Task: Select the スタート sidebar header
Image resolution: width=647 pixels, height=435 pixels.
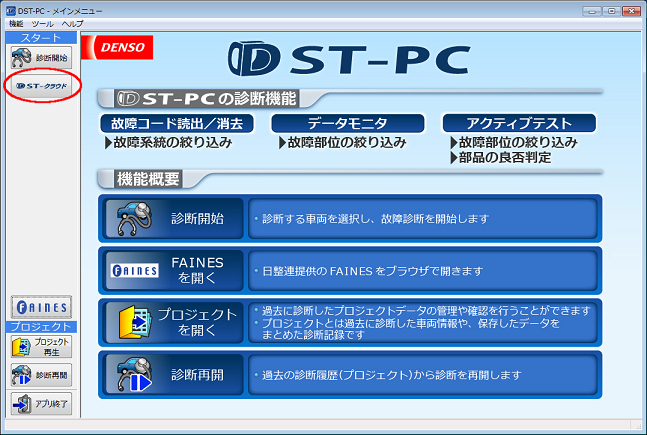Action: tap(41, 38)
